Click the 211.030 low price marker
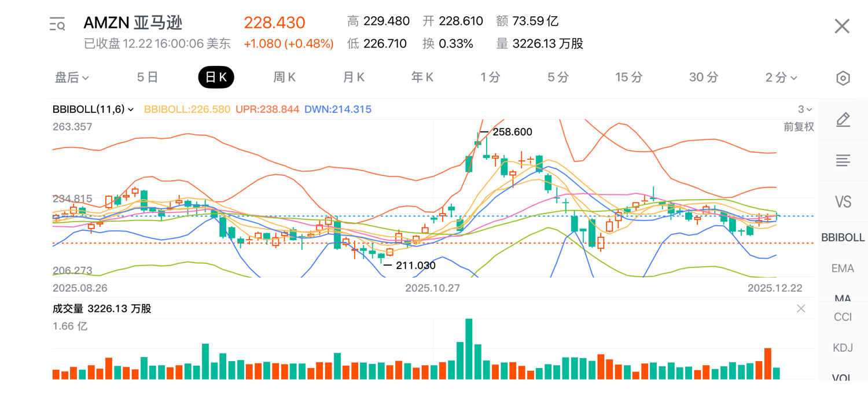Viewport: 868px width, 401px height. (415, 266)
